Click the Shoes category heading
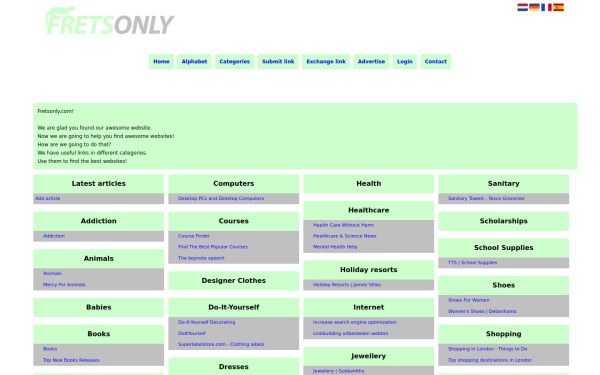The width and height of the screenshot is (600, 375). pyautogui.click(x=504, y=285)
